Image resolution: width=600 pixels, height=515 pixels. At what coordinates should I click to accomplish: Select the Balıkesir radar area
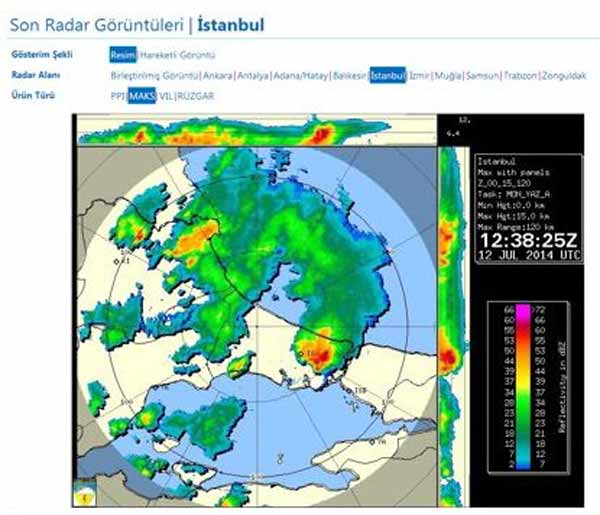pos(349,76)
